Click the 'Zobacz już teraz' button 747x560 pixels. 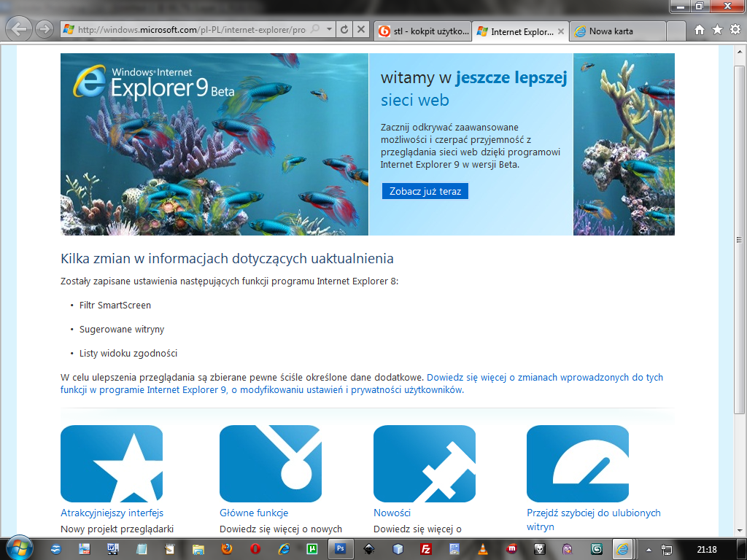pos(425,192)
